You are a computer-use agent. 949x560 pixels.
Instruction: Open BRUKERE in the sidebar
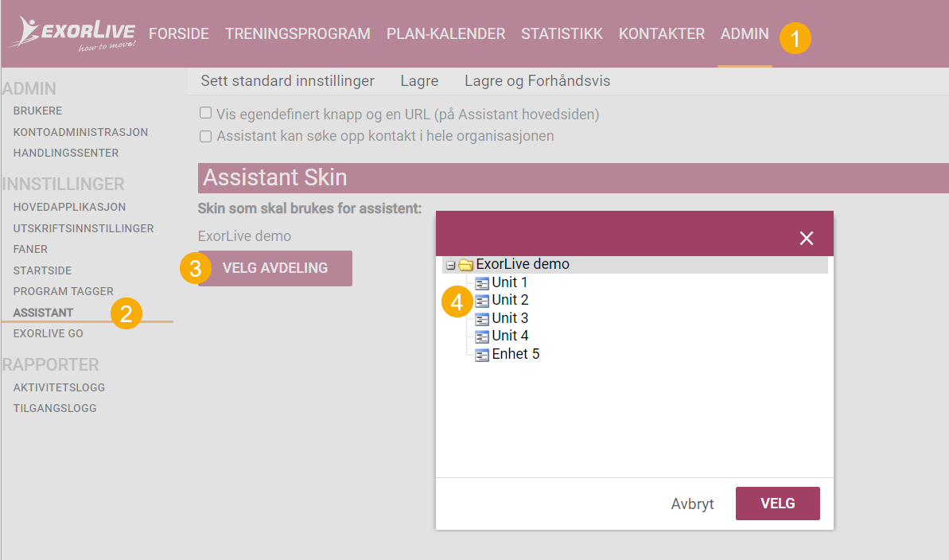37,111
